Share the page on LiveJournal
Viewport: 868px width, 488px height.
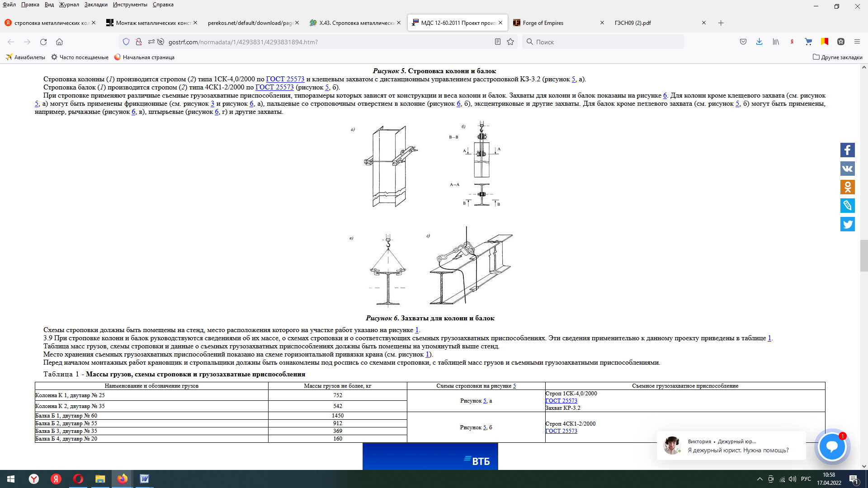pyautogui.click(x=848, y=206)
